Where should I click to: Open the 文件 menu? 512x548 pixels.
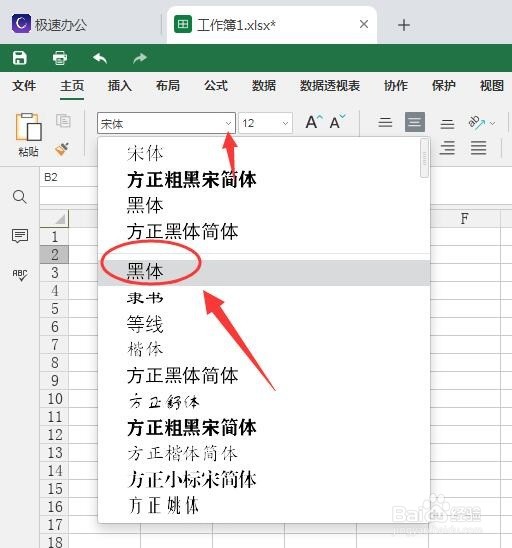(x=24, y=86)
